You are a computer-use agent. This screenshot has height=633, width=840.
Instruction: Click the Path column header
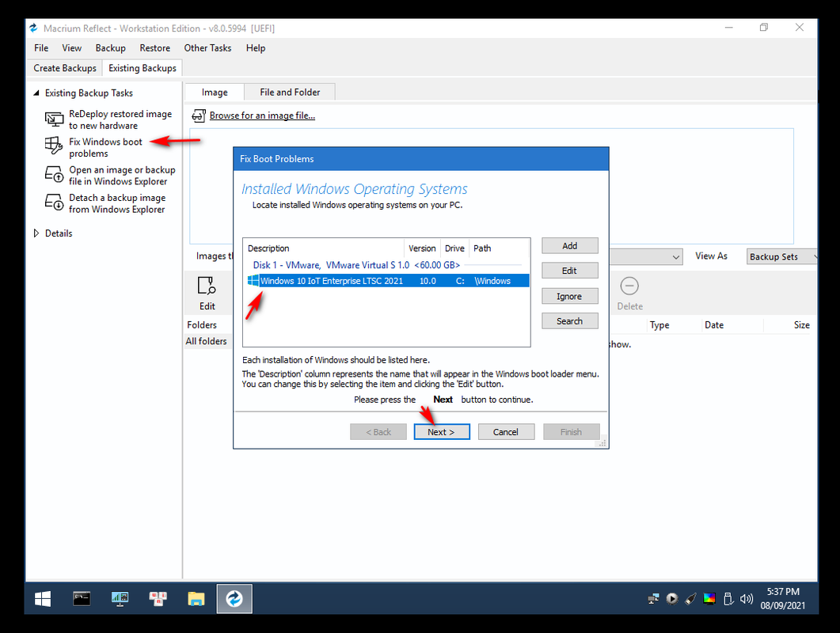tap(500, 248)
